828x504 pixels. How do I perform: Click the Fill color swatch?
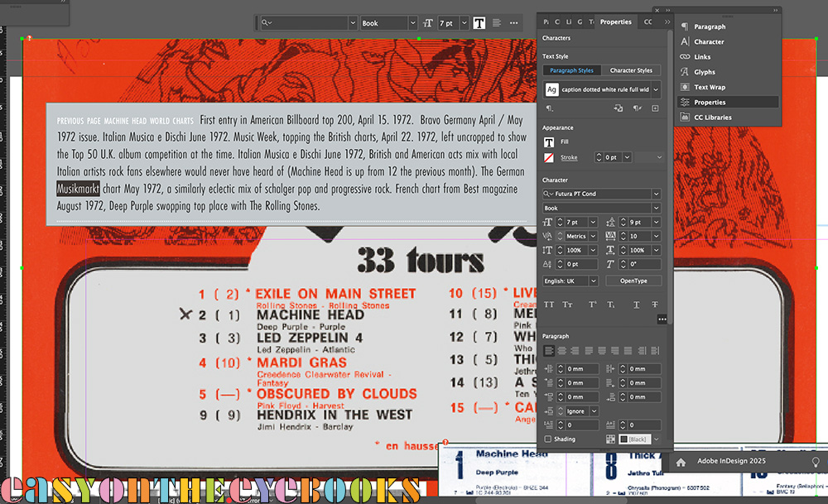(x=548, y=142)
